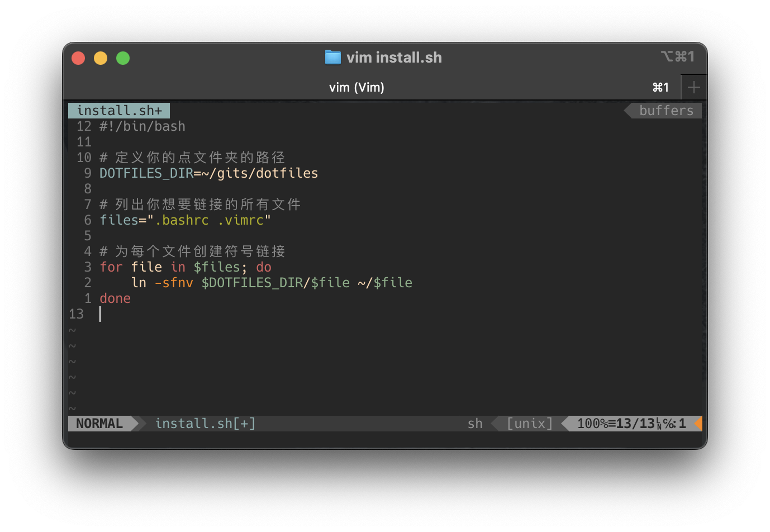Click the DOTFILES_DIR assignment line
770x532 pixels.
point(208,173)
